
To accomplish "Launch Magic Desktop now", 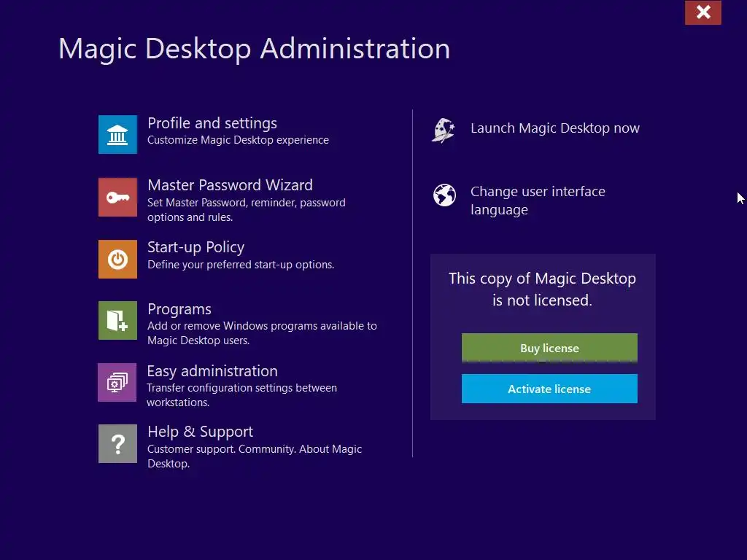I will (x=555, y=128).
